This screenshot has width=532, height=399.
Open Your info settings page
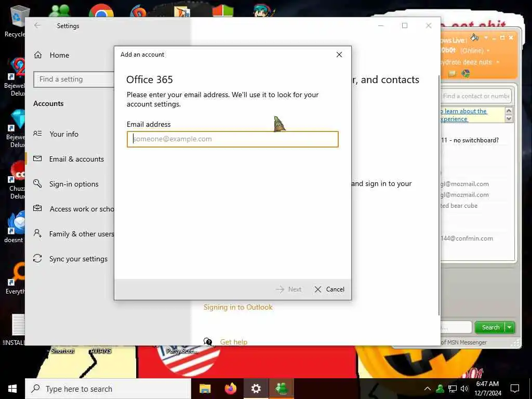(64, 134)
